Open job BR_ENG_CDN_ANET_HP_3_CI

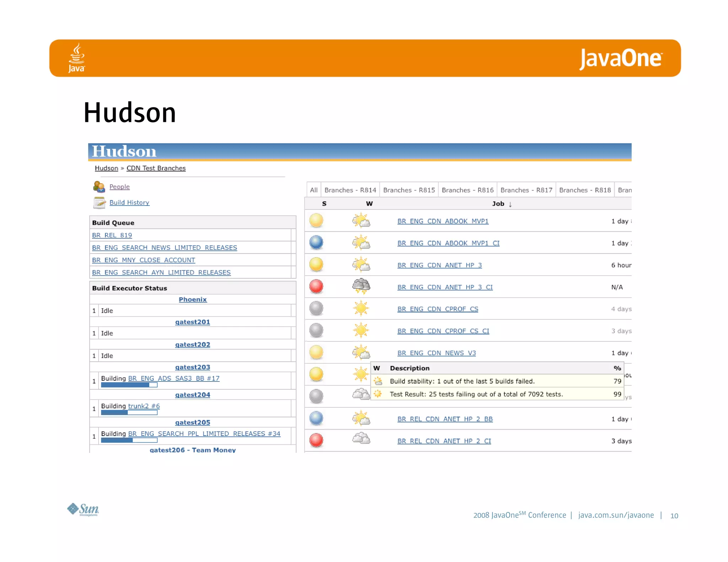click(445, 287)
